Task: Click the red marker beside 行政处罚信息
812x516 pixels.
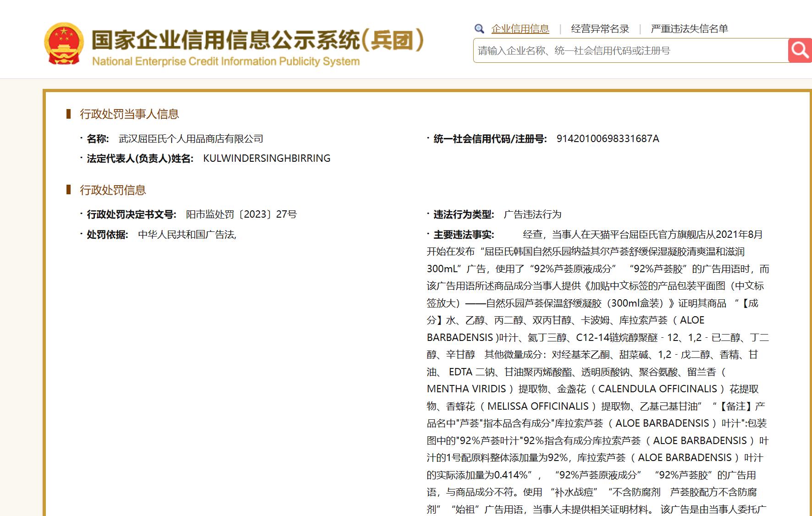Action: pyautogui.click(x=69, y=190)
